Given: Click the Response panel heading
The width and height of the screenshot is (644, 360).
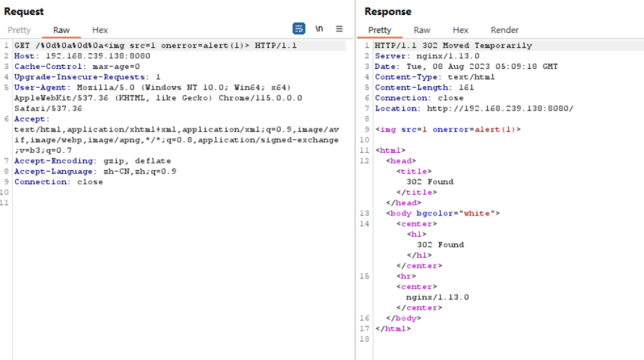Looking at the screenshot, I should (388, 12).
